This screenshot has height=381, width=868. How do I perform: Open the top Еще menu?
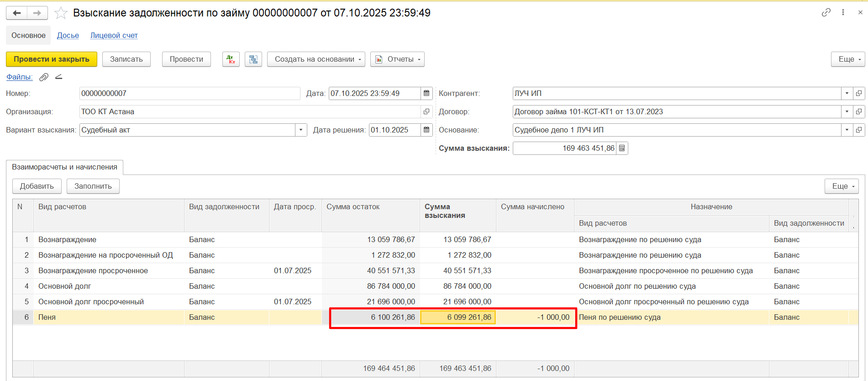pyautogui.click(x=848, y=59)
